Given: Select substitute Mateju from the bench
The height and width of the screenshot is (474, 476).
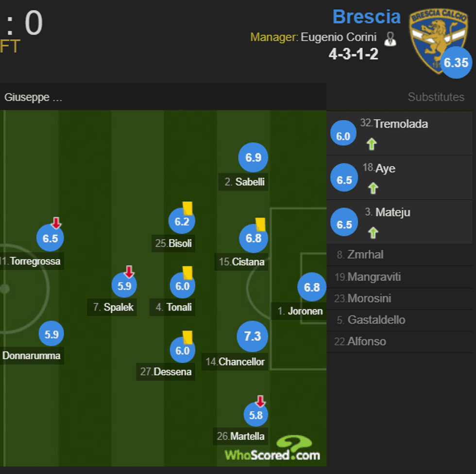Looking at the screenshot, I should coord(393,212).
